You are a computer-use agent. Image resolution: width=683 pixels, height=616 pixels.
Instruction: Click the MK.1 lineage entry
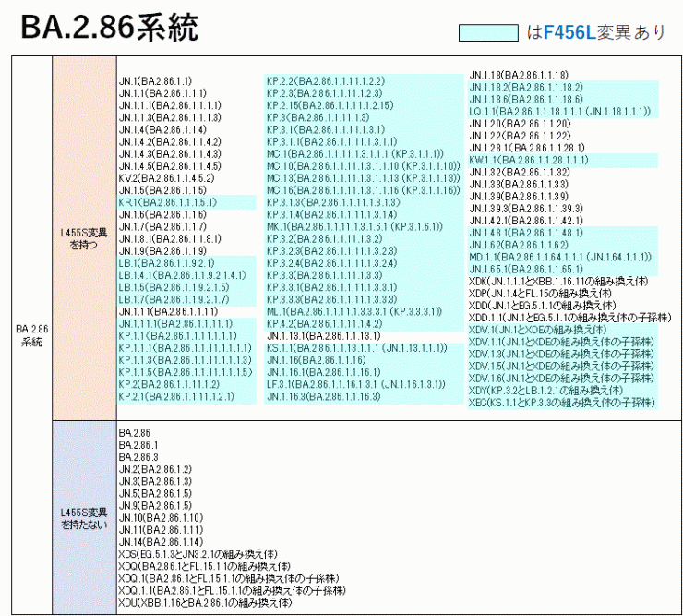pos(352,226)
